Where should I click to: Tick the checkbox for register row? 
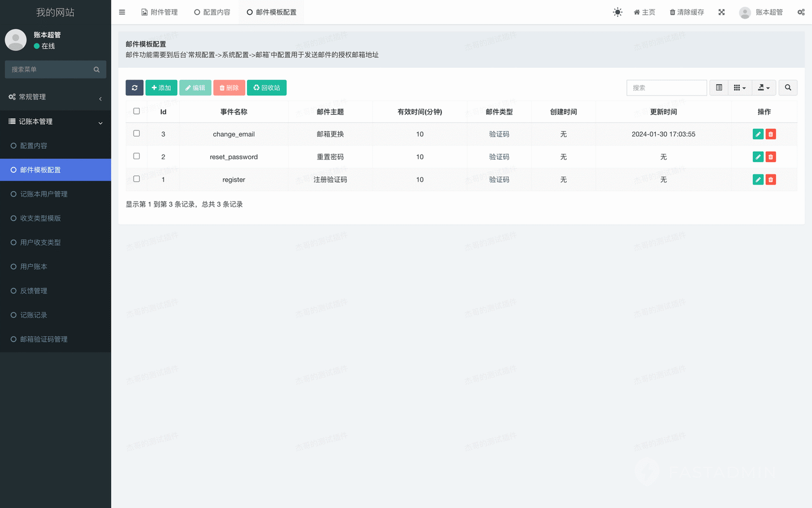pyautogui.click(x=136, y=179)
